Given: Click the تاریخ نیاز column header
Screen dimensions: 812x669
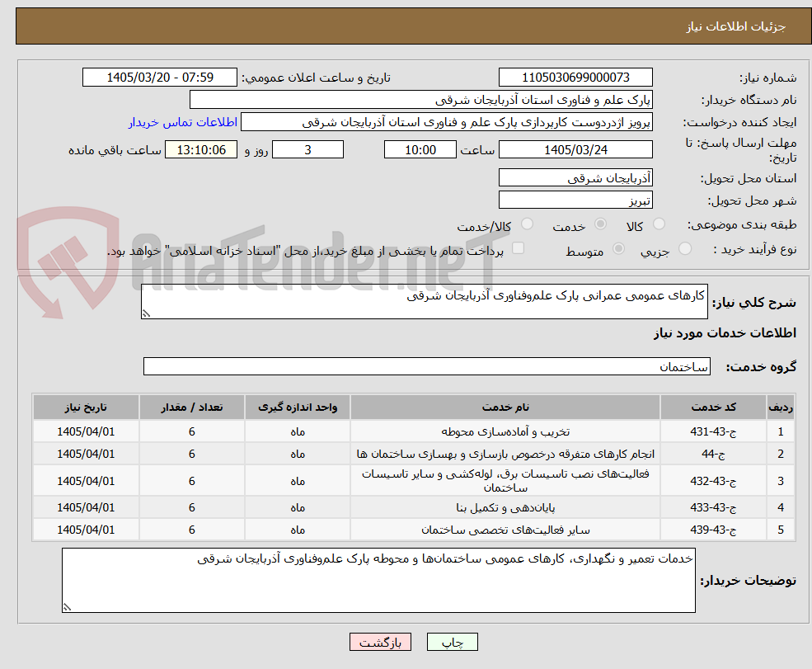Looking at the screenshot, I should [86, 408].
